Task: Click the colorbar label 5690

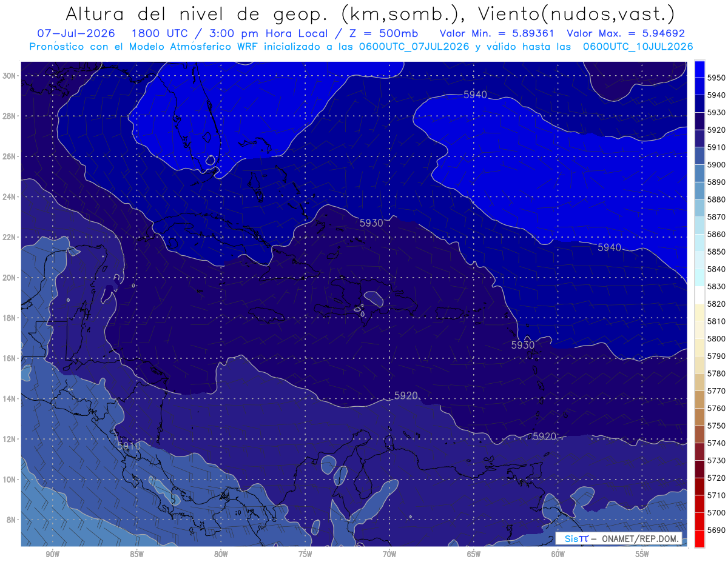Action: pos(716,529)
